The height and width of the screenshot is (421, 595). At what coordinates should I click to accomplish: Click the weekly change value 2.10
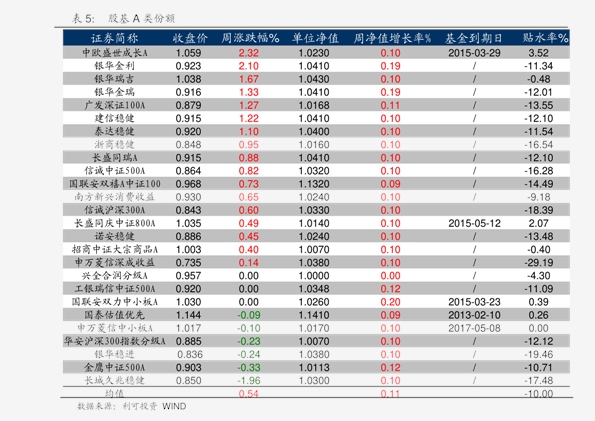pyautogui.click(x=249, y=66)
